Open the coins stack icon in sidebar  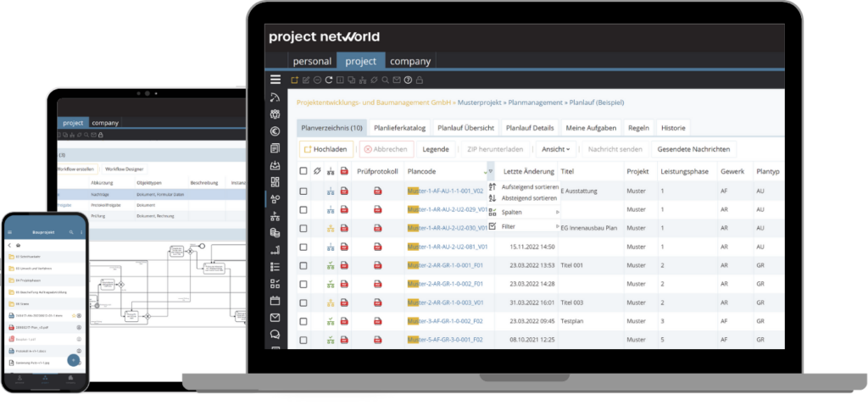275,233
